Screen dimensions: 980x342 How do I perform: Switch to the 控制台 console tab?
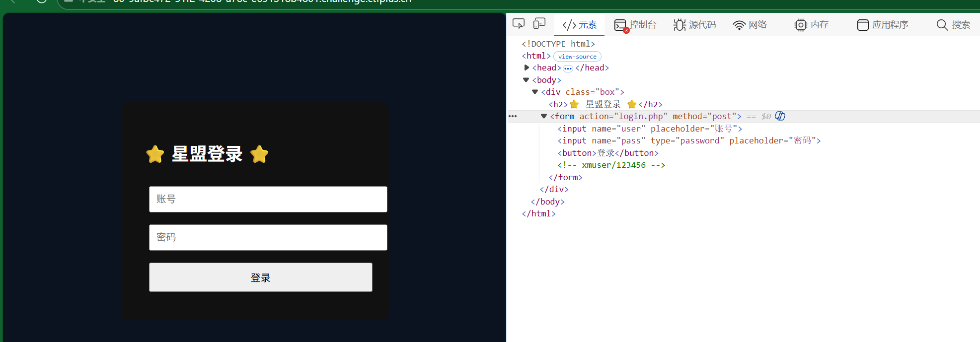636,25
